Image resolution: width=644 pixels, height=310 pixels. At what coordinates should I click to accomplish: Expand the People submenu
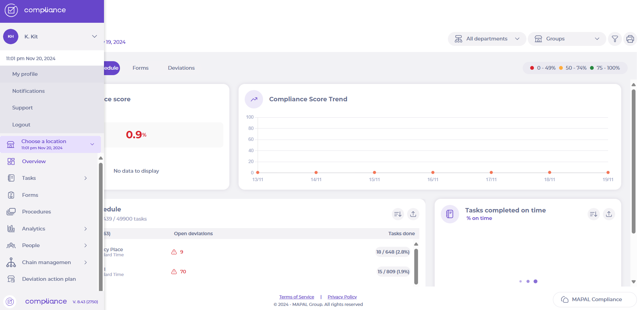tap(85, 245)
